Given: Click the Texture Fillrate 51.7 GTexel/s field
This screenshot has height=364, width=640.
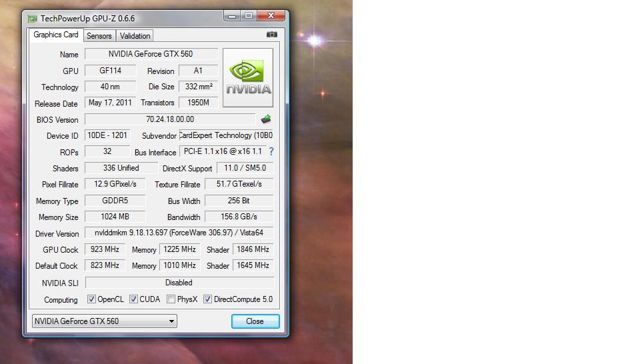Looking at the screenshot, I should [x=239, y=184].
